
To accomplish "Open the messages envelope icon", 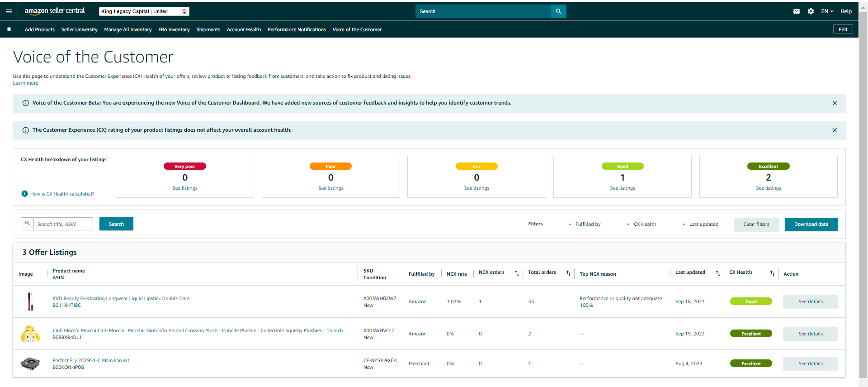I will coord(797,11).
